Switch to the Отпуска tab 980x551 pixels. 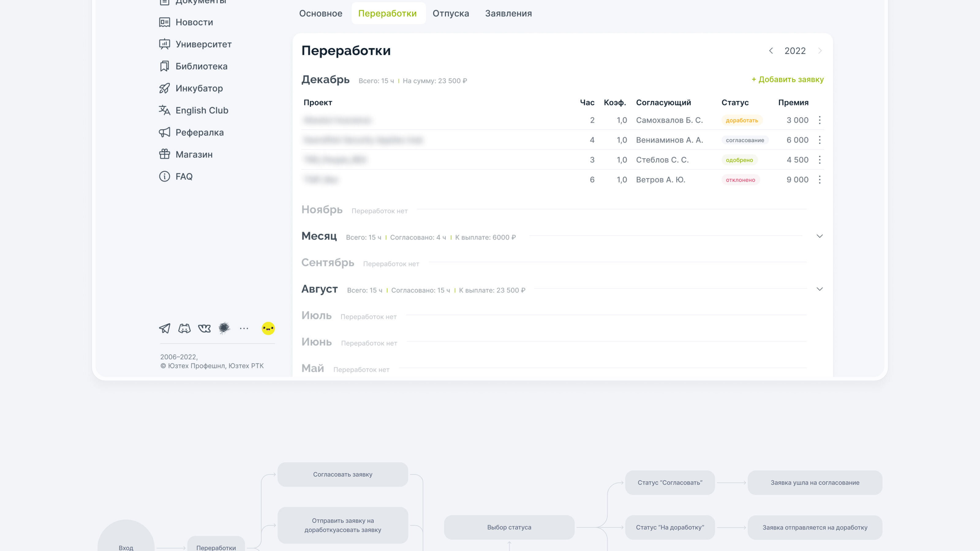coord(450,13)
